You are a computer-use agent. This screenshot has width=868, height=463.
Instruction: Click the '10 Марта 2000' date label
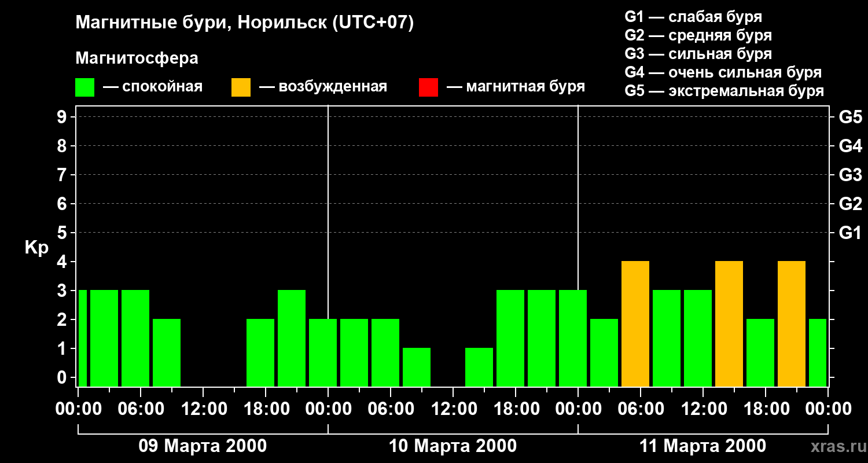coord(453,446)
